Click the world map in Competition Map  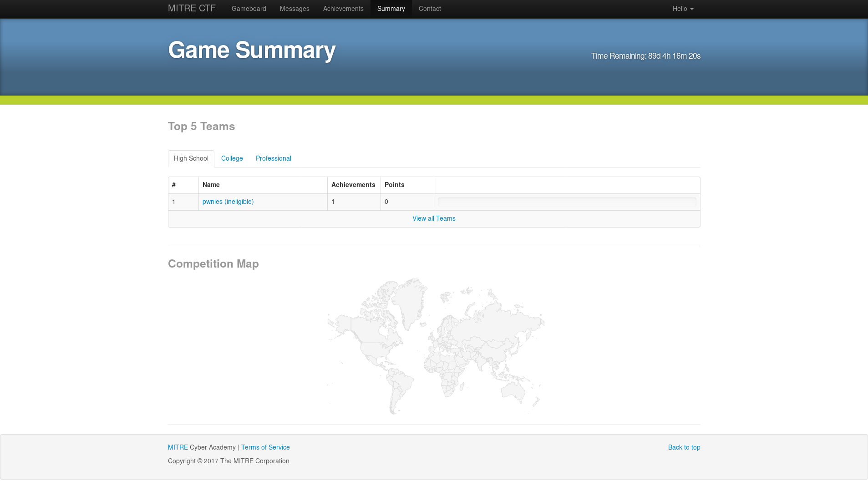(x=436, y=346)
